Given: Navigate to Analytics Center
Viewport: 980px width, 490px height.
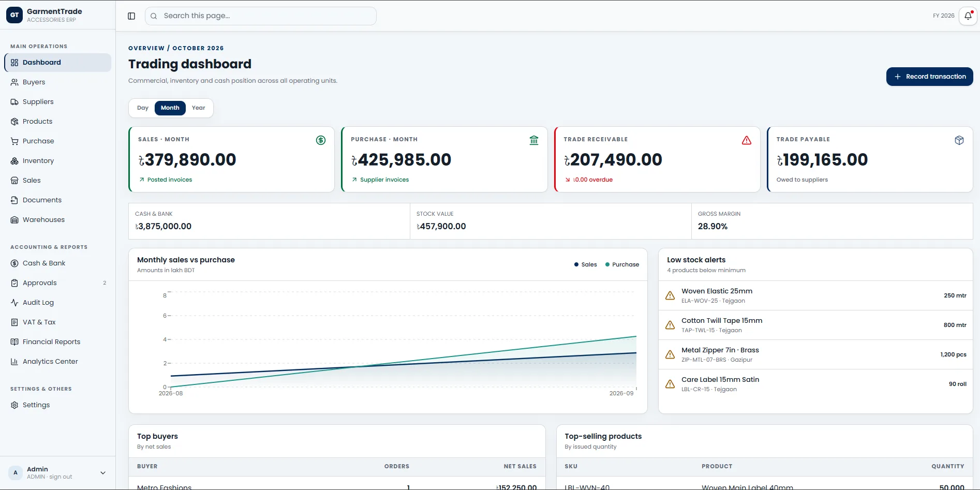Looking at the screenshot, I should (58, 362).
